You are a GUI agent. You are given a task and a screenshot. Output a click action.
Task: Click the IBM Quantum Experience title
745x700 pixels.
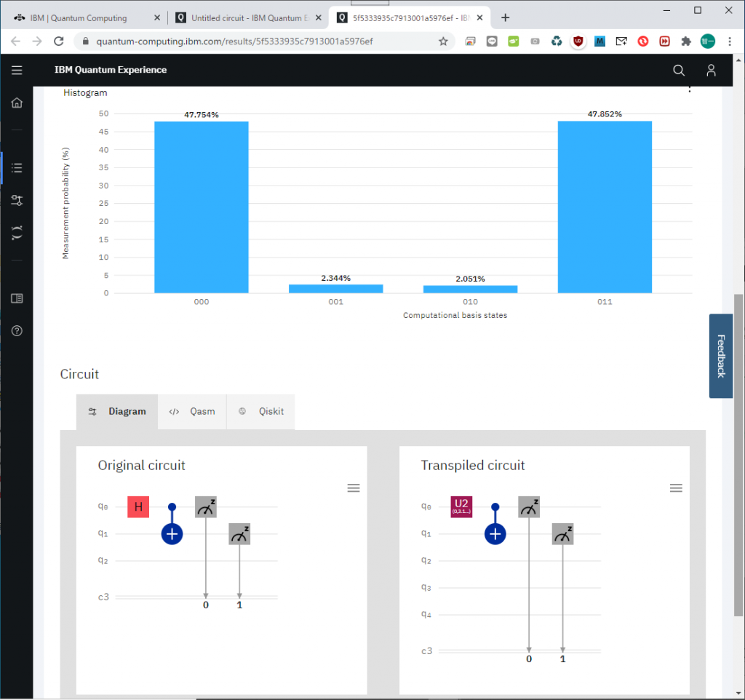(111, 70)
